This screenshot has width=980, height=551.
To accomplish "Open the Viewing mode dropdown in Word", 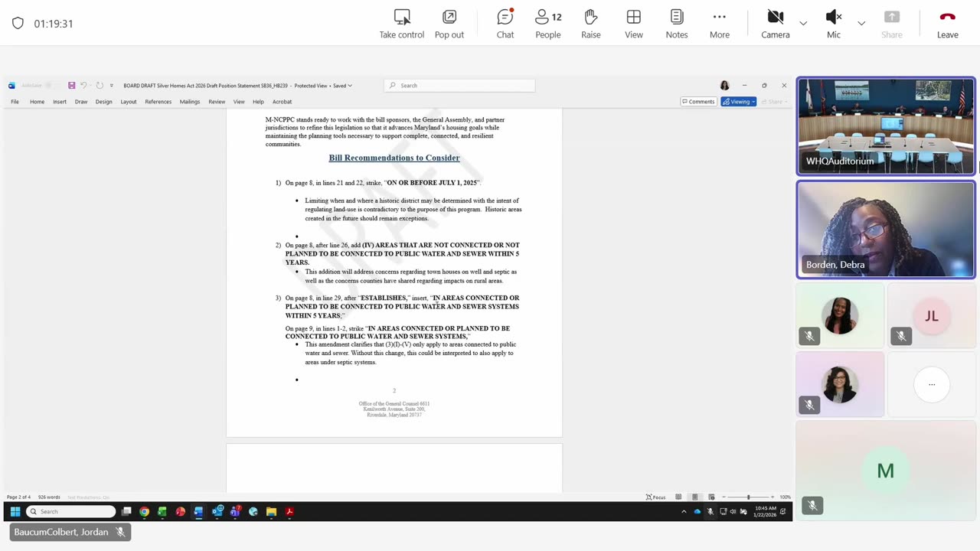I will click(739, 102).
